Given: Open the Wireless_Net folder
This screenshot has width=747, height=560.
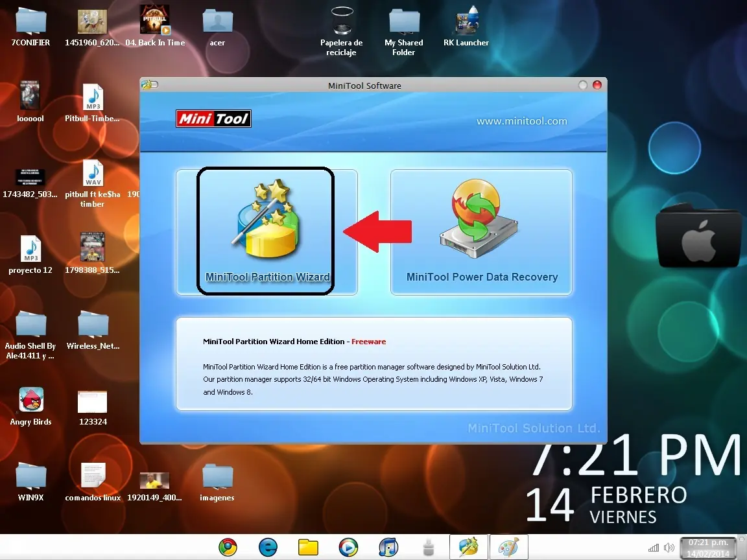Looking at the screenshot, I should (x=93, y=330).
